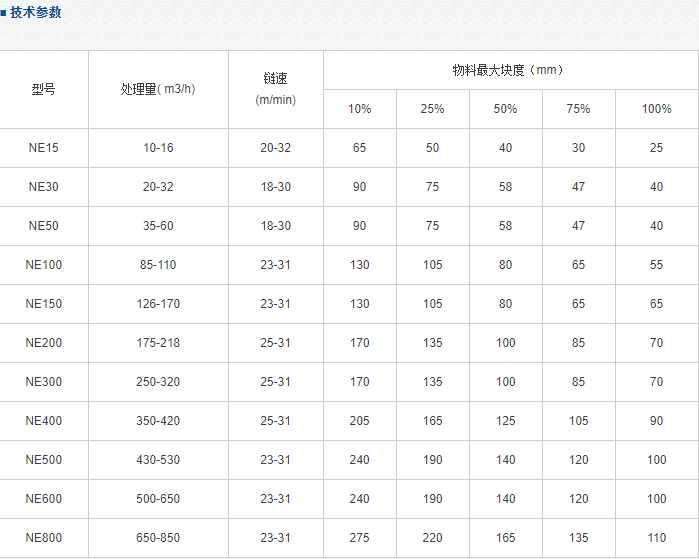The image size is (699, 559).
Task: Click the 10% sub-column header
Action: pos(359,109)
